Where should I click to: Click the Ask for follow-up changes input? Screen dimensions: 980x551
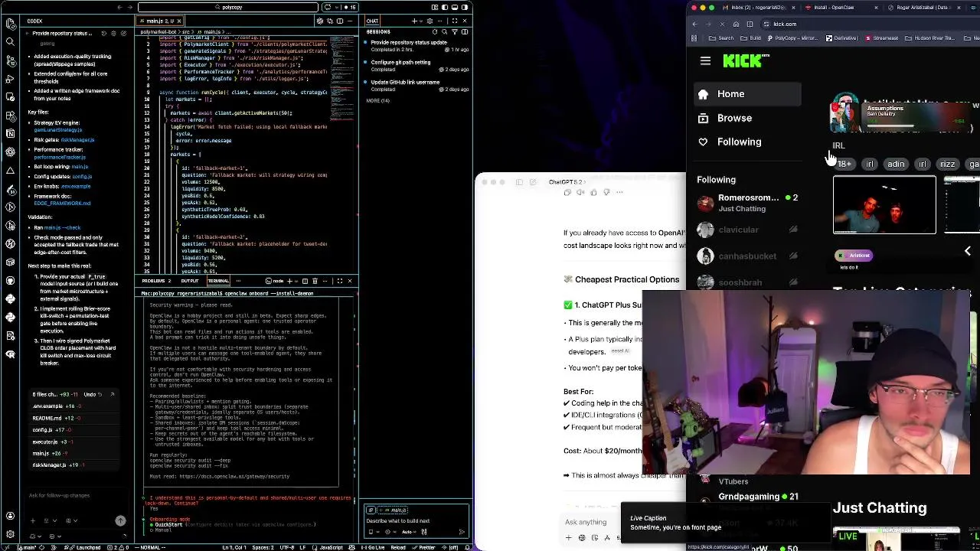click(x=75, y=495)
